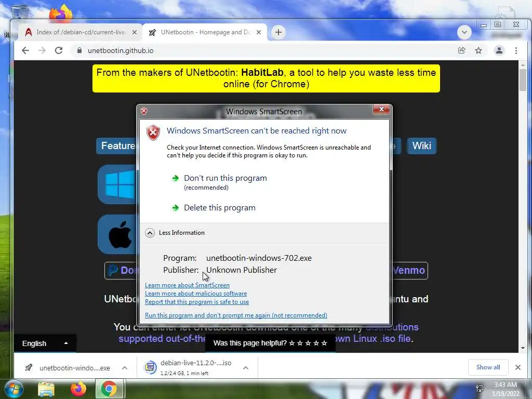Image resolution: width=532 pixels, height=399 pixels.
Task: Click the browser forward arrow
Action: [42, 50]
